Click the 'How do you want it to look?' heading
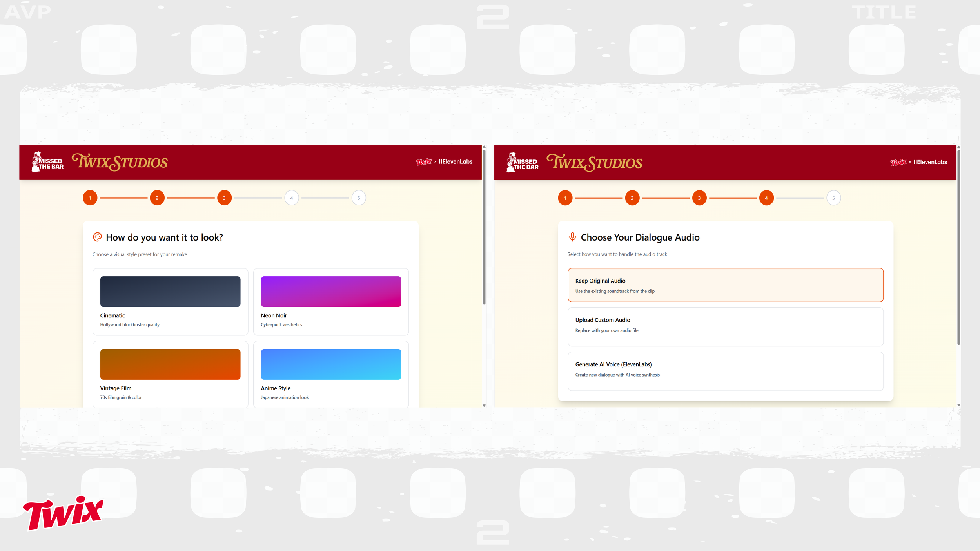 (164, 237)
